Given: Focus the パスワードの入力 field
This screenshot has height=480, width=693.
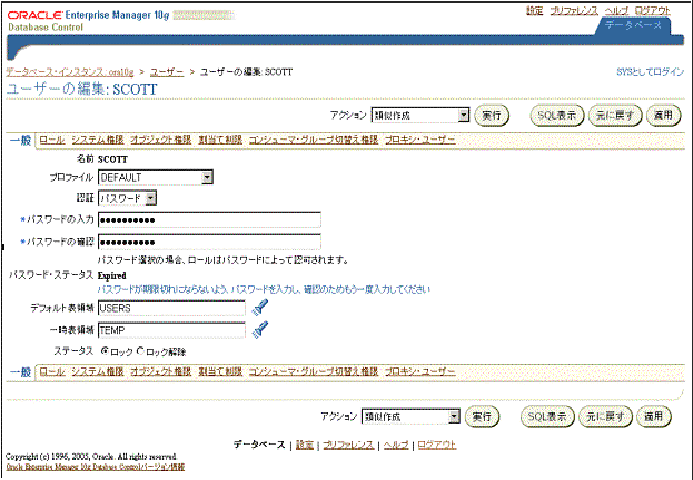Looking at the screenshot, I should [209, 220].
